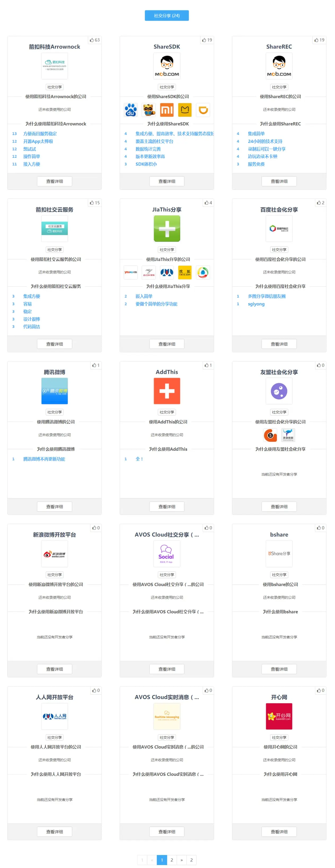Image resolution: width=335 pixels, height=868 pixels.
Task: Click the next page » arrow
Action: click(182, 860)
